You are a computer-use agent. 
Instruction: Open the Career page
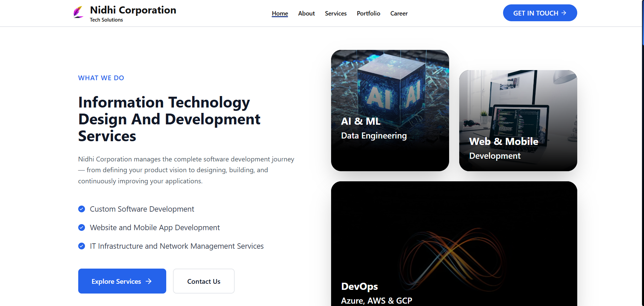[x=399, y=13]
